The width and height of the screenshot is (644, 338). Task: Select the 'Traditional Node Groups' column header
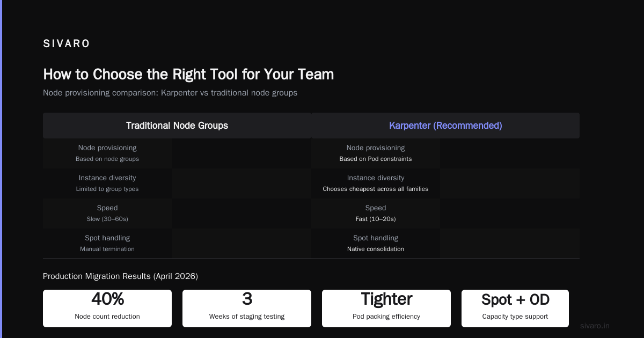pos(177,126)
